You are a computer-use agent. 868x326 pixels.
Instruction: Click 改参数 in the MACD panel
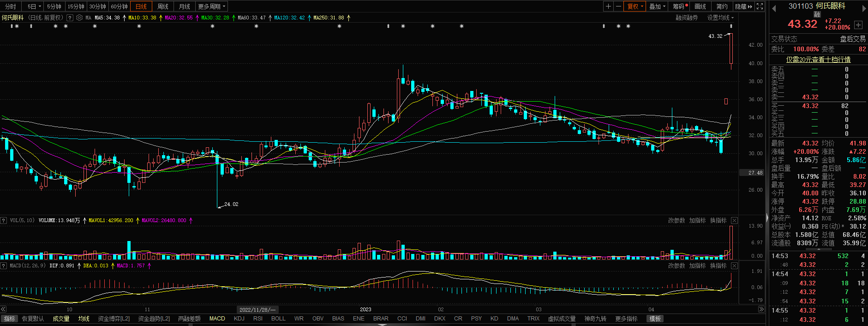click(676, 266)
